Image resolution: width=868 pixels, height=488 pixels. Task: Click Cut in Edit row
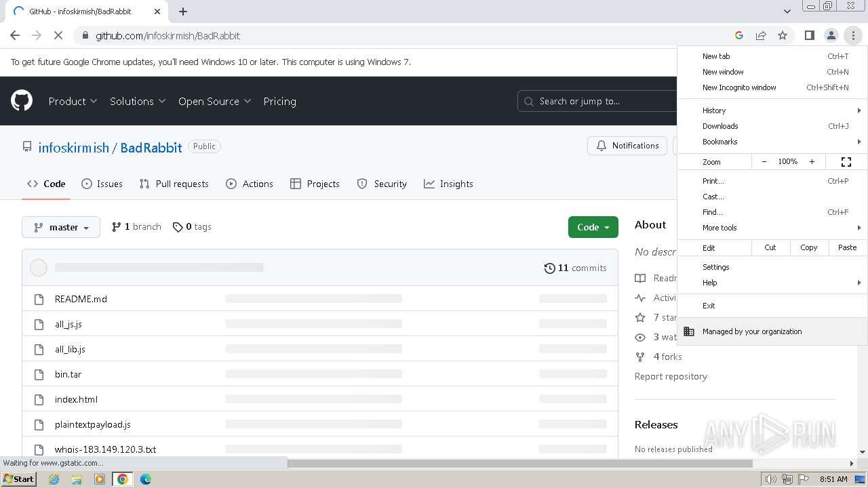[770, 247]
